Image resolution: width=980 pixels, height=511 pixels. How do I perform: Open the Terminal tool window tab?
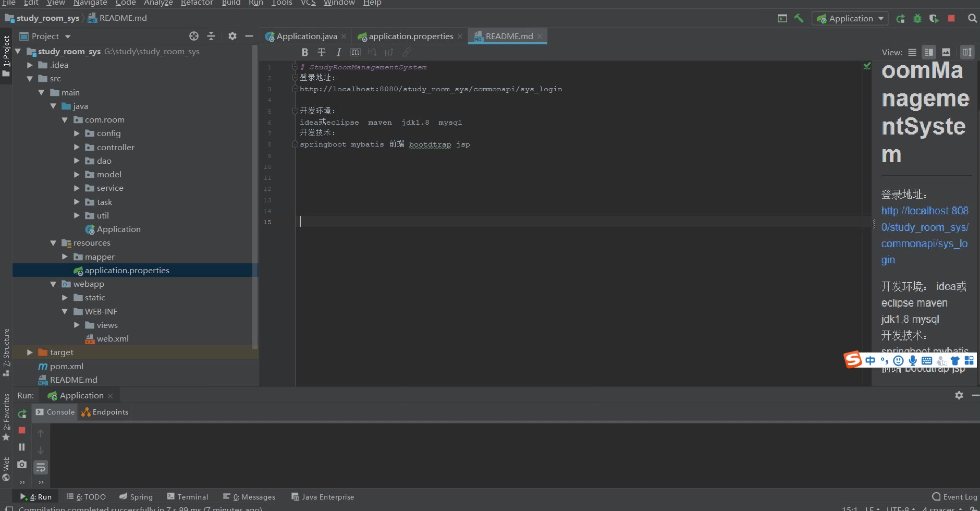(x=188, y=497)
